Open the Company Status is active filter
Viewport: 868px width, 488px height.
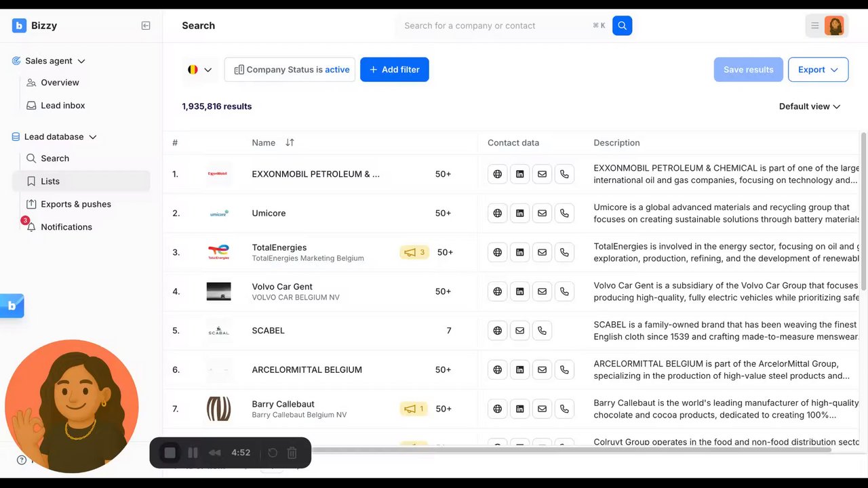290,70
